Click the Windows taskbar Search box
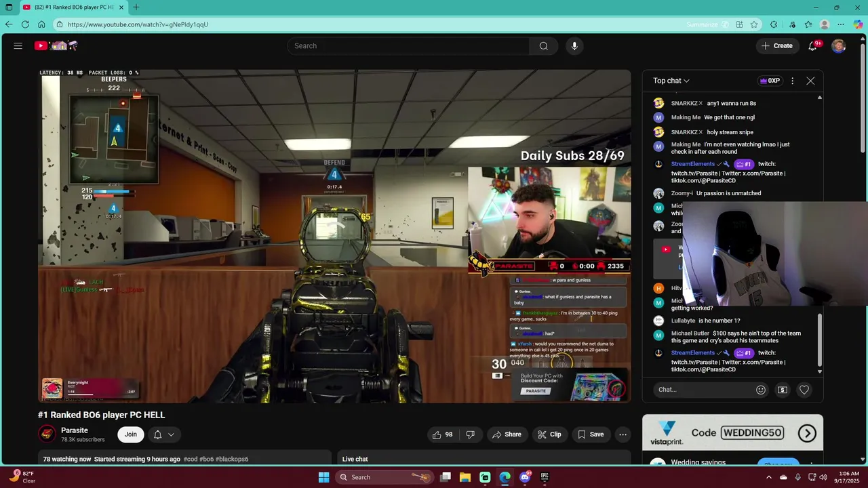868x488 pixels. [384, 477]
